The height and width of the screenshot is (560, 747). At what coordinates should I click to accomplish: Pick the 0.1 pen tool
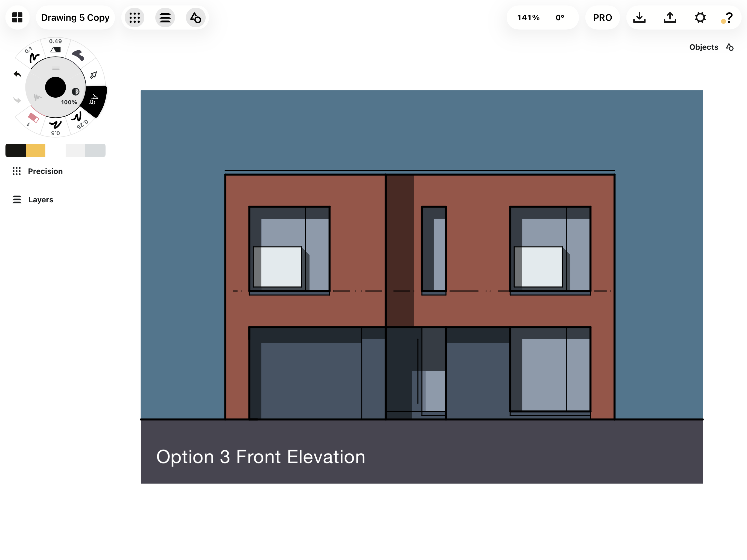(x=34, y=57)
